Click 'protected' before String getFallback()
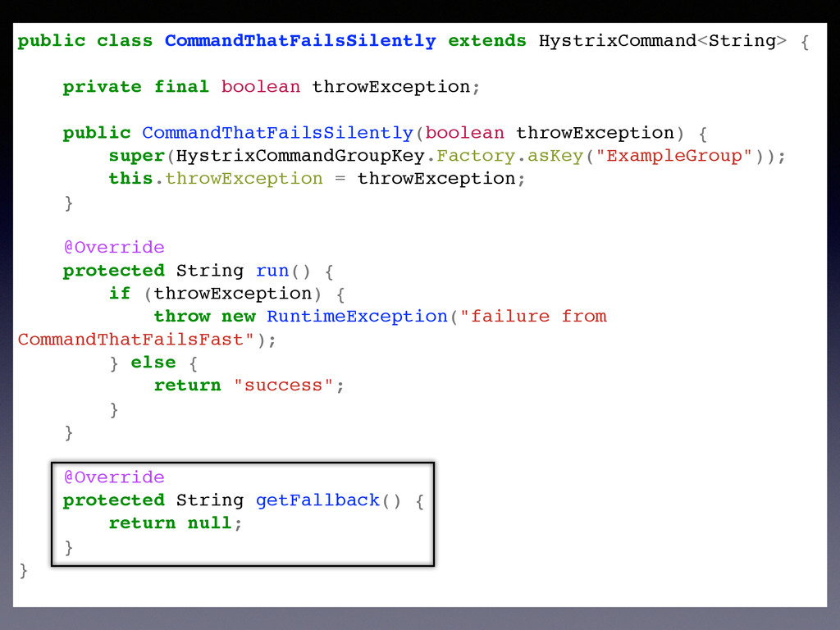Viewport: 840px width, 630px height. [113, 501]
